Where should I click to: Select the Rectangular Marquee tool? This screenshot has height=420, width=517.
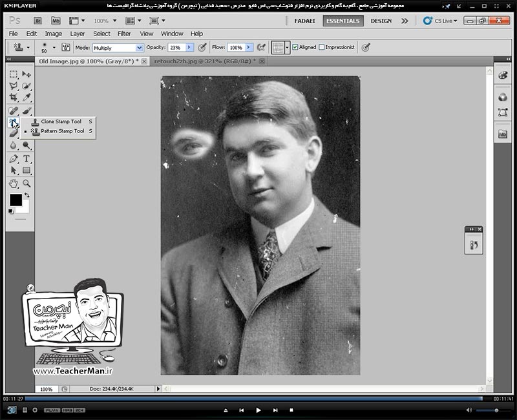coord(13,74)
